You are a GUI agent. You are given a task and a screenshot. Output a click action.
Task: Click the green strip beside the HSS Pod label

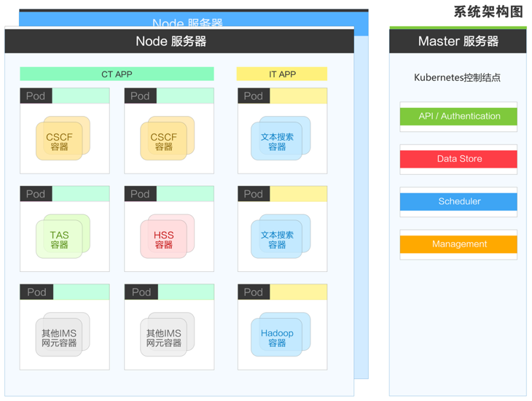(x=185, y=194)
